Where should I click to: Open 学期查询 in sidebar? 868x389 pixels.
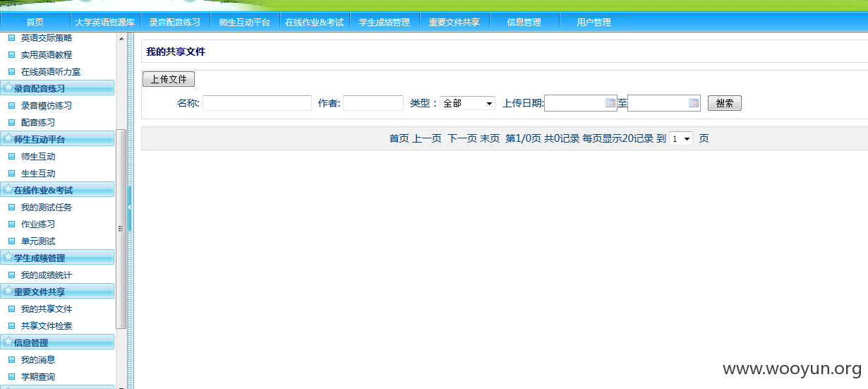pos(38,376)
